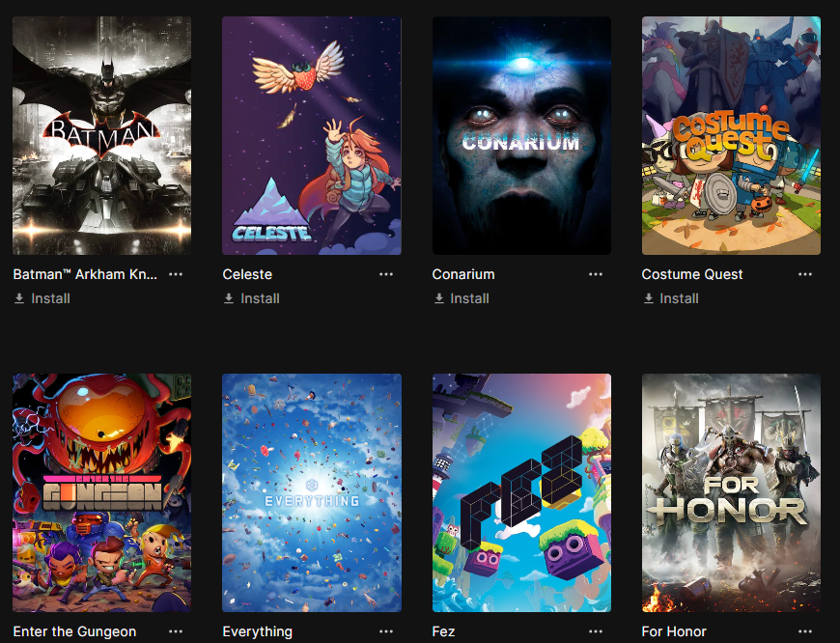The image size is (840, 643).
Task: Select the Celeste game cover
Action: coord(312,135)
